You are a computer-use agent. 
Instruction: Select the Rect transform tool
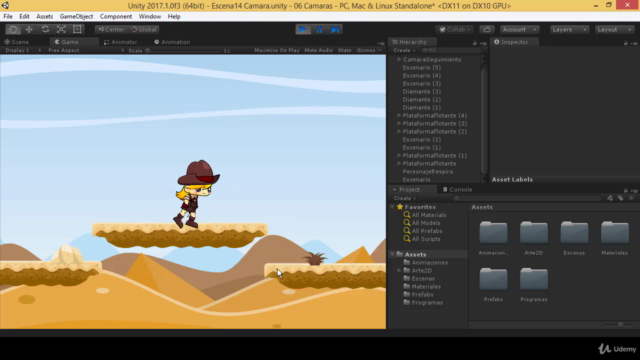(x=77, y=29)
